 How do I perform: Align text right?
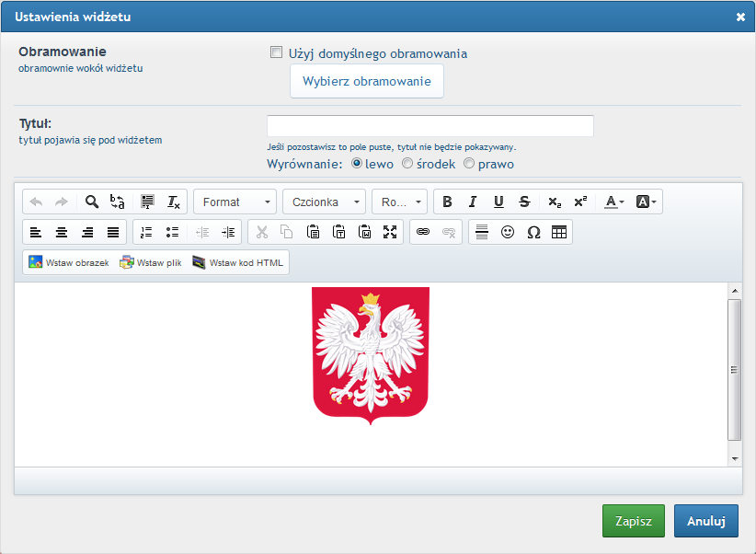click(x=87, y=232)
